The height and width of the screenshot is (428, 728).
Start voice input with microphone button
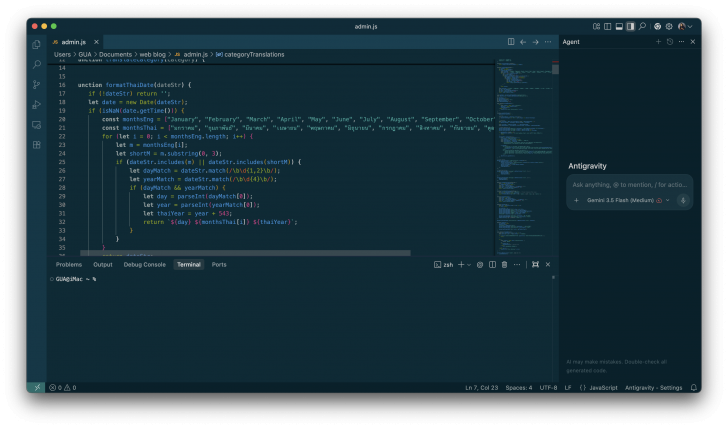[x=683, y=201]
